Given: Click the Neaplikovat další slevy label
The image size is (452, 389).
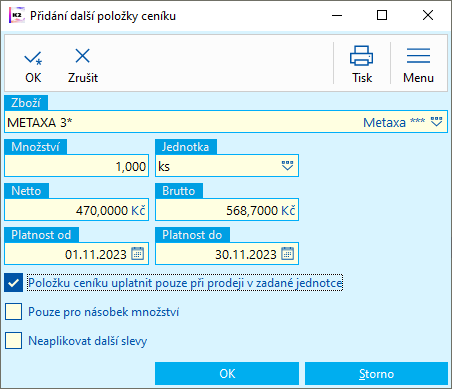Looking at the screenshot, I should [x=88, y=341].
